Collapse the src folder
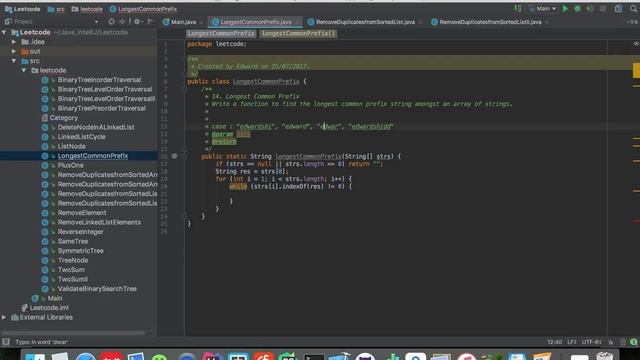 (14, 61)
